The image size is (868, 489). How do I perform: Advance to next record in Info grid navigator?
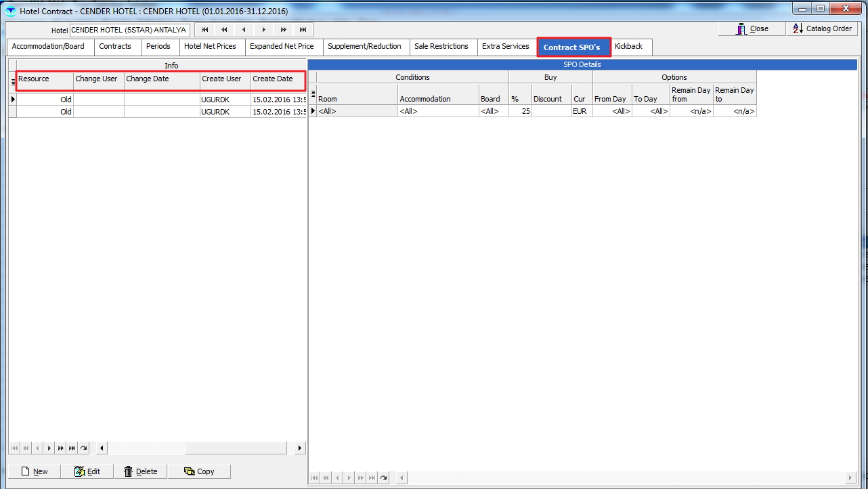coord(49,448)
